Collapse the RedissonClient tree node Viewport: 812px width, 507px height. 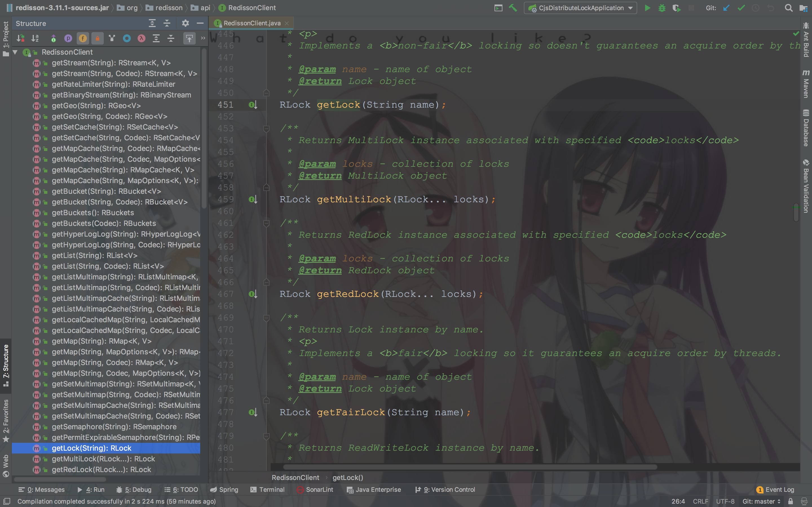(x=15, y=52)
